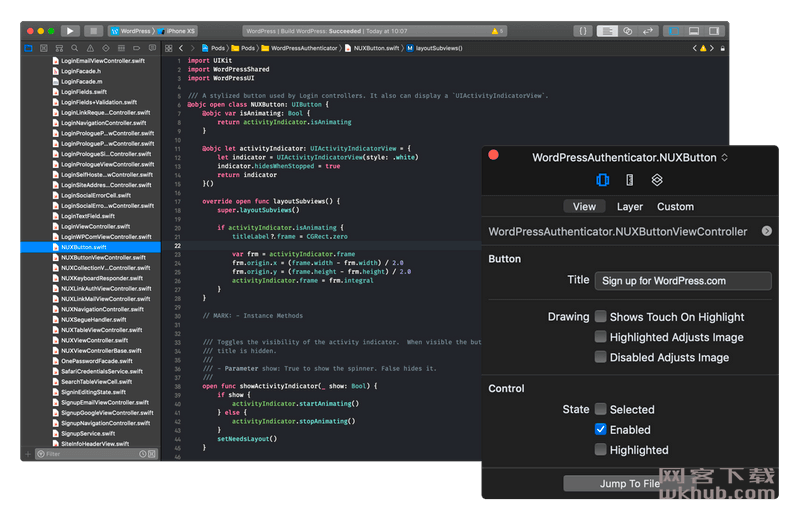Toggle the right Inspectors panel
800x519 pixels.
[x=714, y=31]
